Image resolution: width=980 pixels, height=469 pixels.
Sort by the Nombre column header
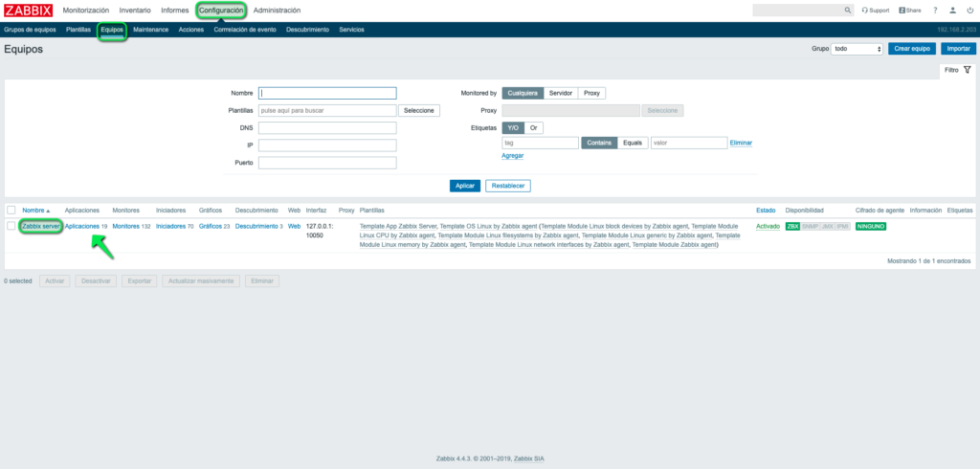pos(36,211)
